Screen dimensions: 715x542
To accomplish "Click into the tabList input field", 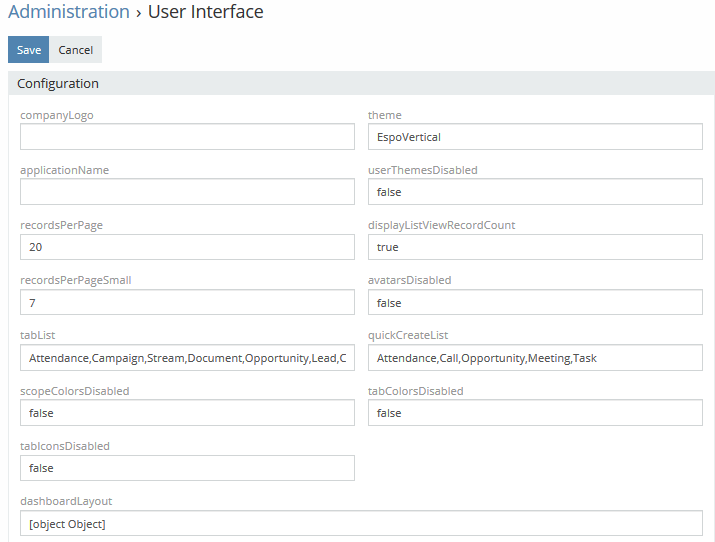I will pyautogui.click(x=187, y=358).
